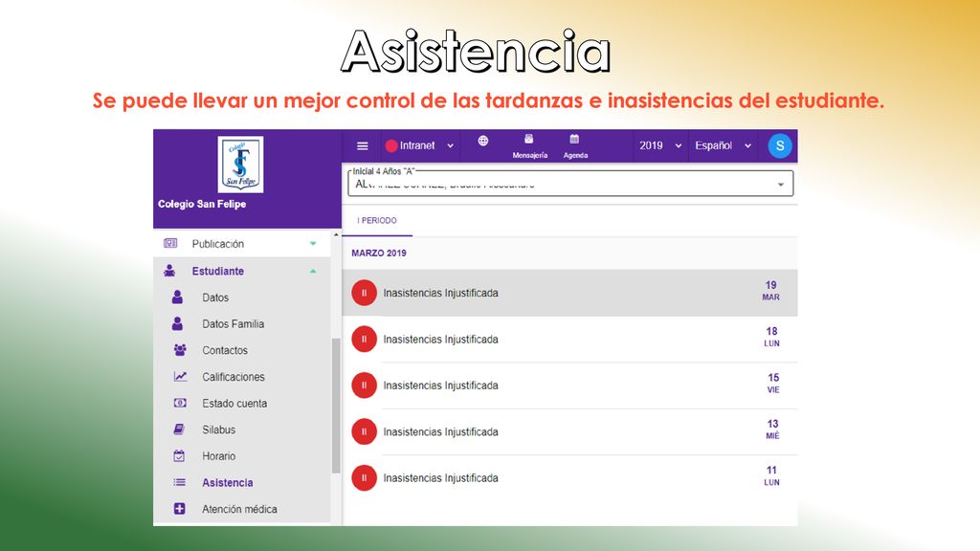Click the Datos Familia person icon
The height and width of the screenshot is (551, 980).
click(x=177, y=323)
